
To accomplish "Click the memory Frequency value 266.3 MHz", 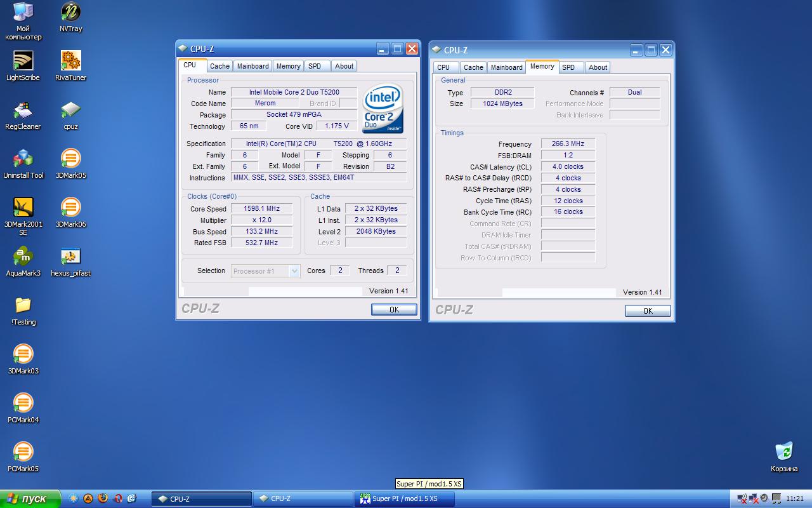I will pyautogui.click(x=568, y=144).
